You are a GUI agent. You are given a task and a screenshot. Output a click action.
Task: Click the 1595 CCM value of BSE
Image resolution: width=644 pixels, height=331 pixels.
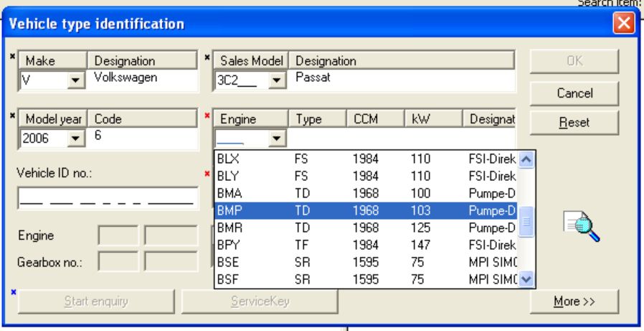tap(366, 262)
